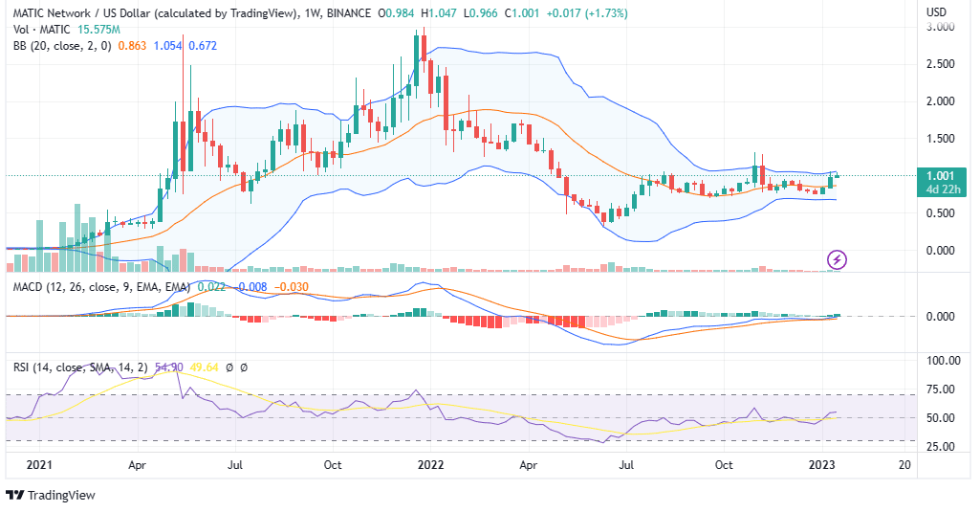Click the orange BB value 0.863
This screenshot has height=512, width=980.
pyautogui.click(x=133, y=46)
